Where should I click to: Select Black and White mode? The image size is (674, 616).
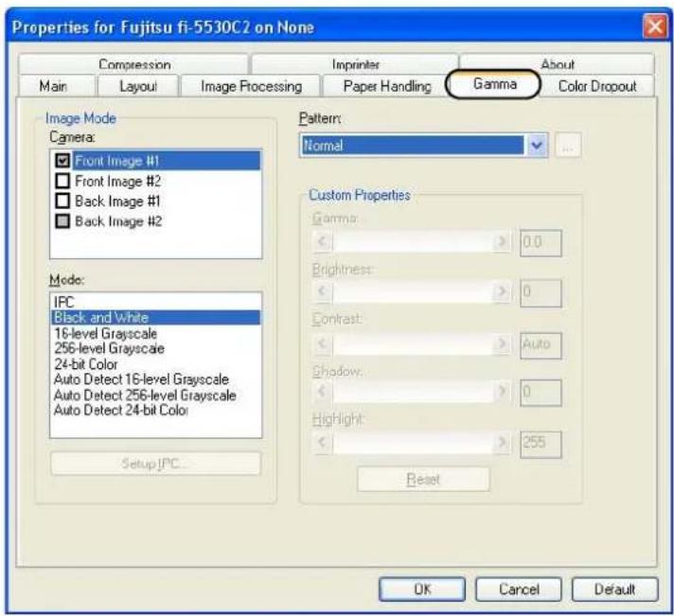pyautogui.click(x=155, y=317)
